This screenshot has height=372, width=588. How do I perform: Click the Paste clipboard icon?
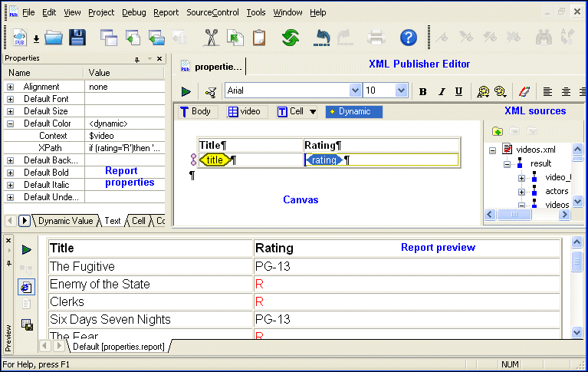pyautogui.click(x=259, y=38)
